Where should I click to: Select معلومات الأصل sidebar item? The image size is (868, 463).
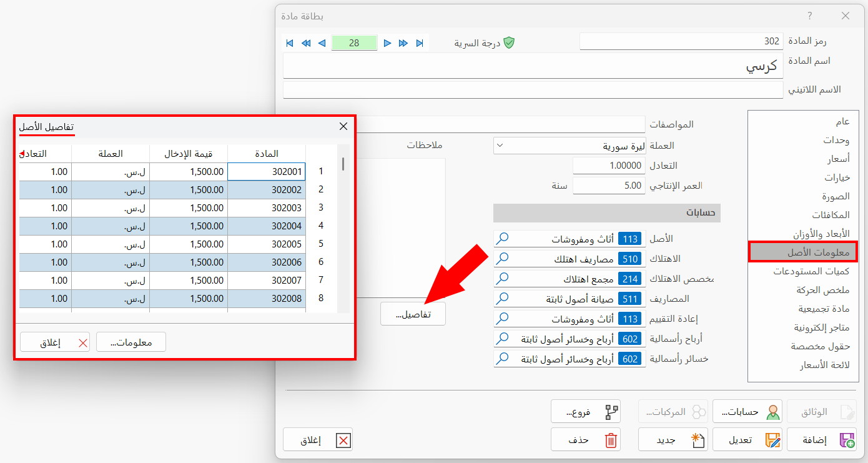pos(802,252)
